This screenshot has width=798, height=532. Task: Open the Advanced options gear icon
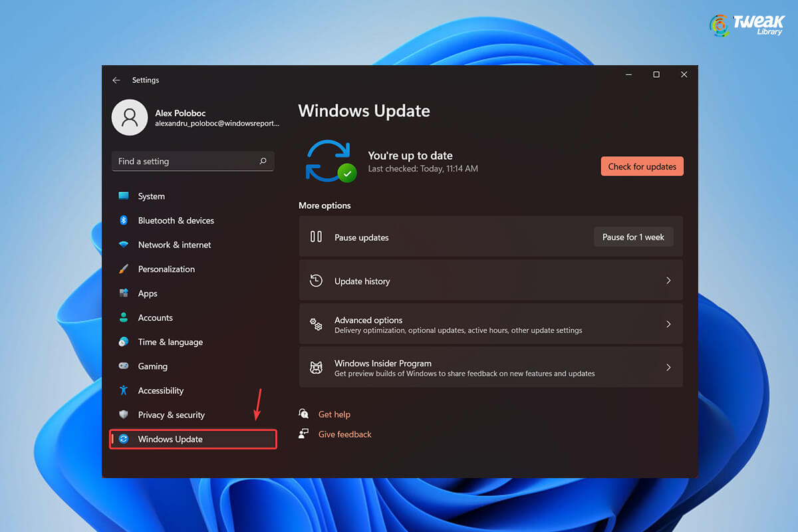(x=315, y=324)
